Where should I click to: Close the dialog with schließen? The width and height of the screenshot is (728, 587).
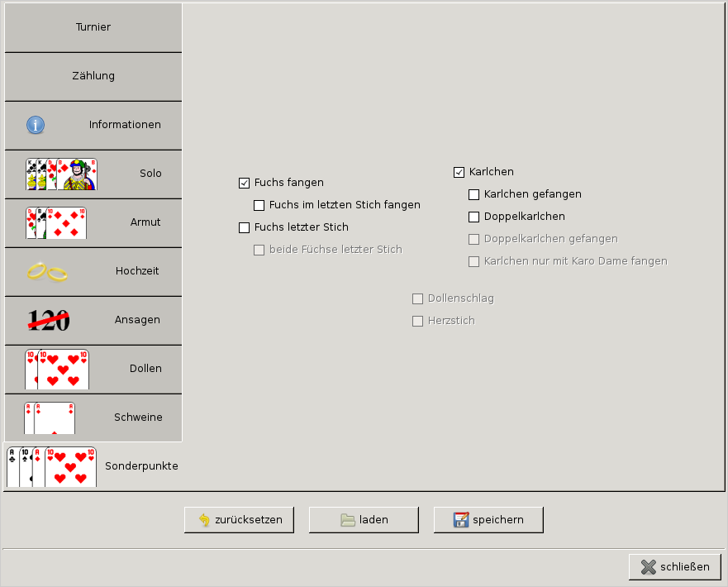click(675, 567)
